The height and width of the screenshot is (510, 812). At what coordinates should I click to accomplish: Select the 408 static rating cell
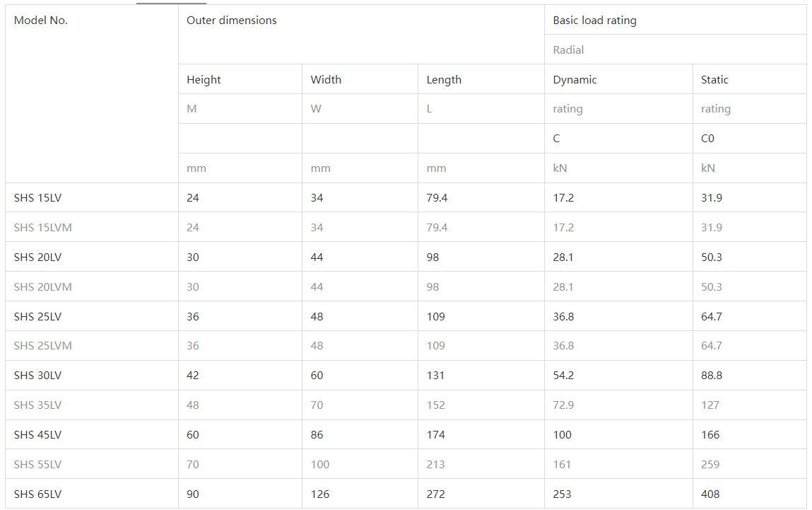[x=710, y=494]
